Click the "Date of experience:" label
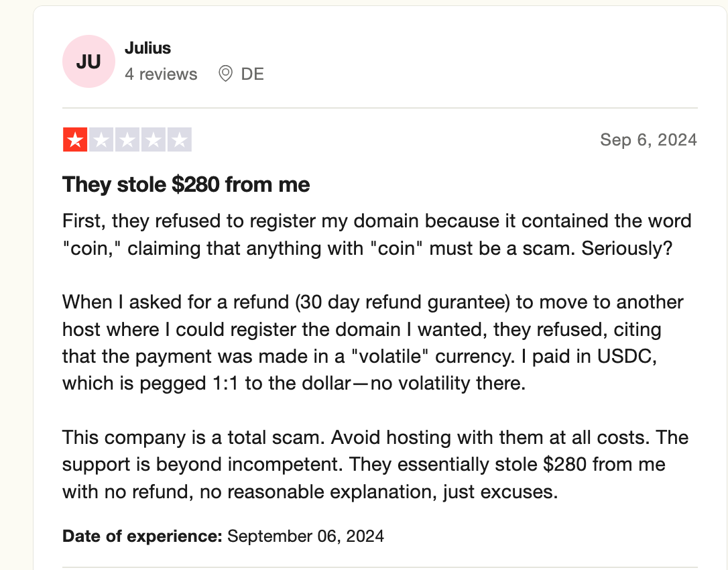Viewport: 728px width, 570px height. click(142, 536)
